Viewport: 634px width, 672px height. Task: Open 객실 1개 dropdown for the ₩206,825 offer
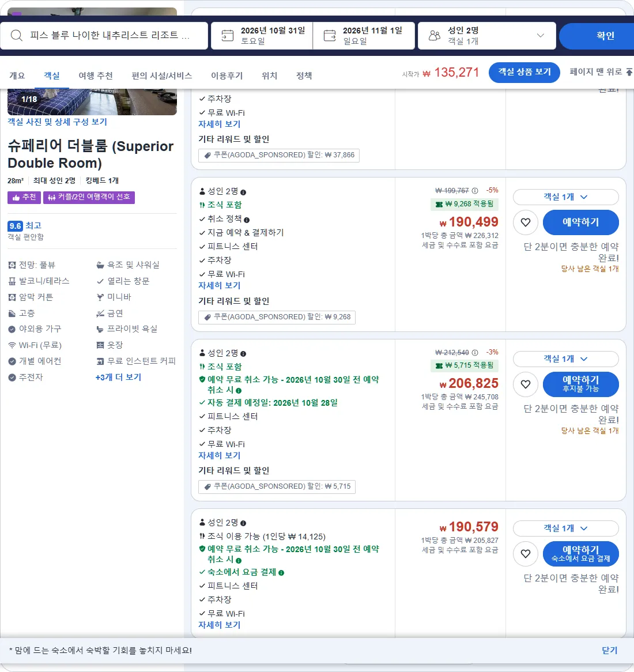(x=565, y=358)
